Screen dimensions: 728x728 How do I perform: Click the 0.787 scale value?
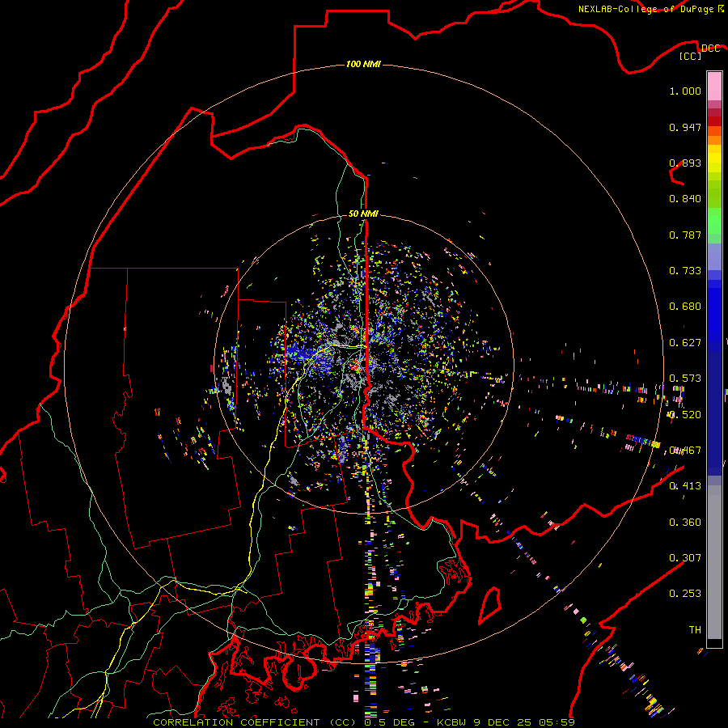pyautogui.click(x=685, y=235)
